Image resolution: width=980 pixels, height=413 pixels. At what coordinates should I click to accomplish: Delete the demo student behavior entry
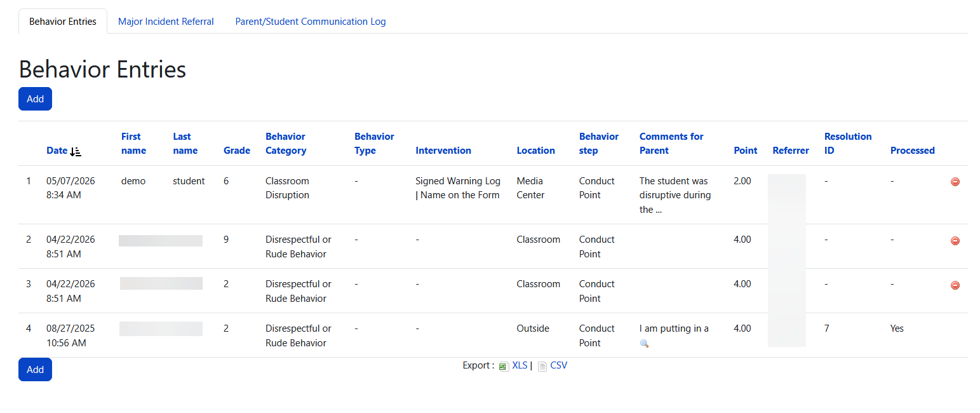pos(955,182)
